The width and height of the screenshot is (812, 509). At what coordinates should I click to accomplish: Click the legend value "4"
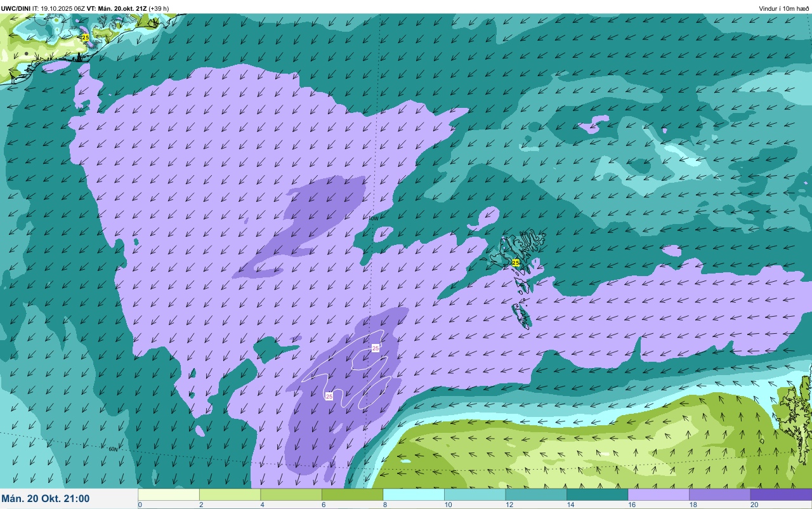(261, 505)
